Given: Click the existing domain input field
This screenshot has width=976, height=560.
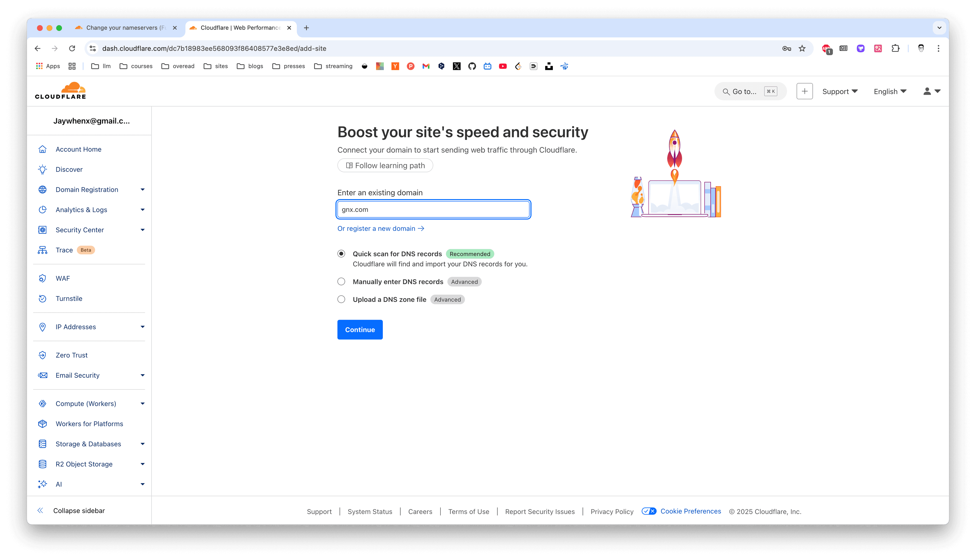Looking at the screenshot, I should pyautogui.click(x=433, y=210).
